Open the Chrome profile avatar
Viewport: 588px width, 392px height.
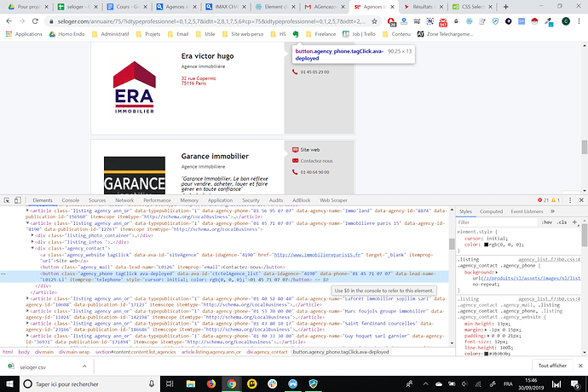[566, 21]
